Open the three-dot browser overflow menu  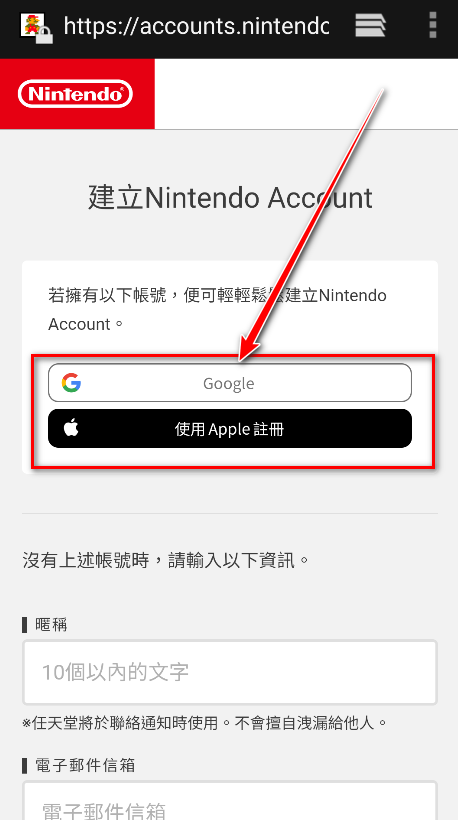coord(432,25)
